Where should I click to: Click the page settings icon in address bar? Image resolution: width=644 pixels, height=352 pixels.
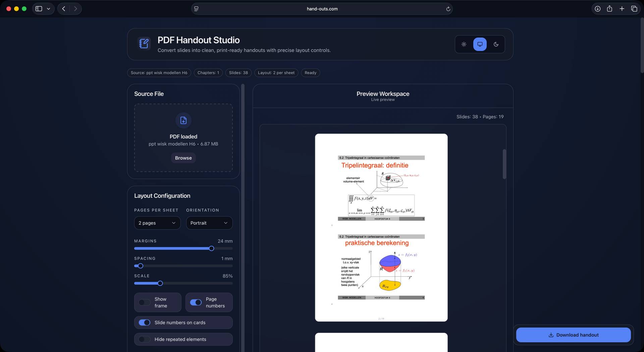click(196, 9)
